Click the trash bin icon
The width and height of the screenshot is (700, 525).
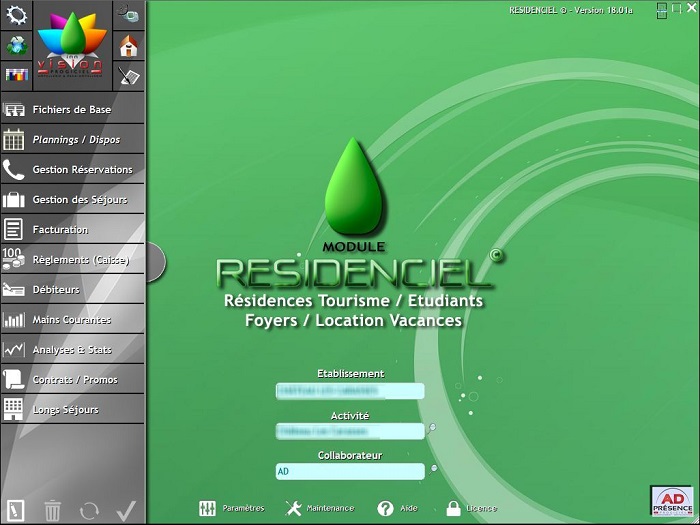(53, 510)
